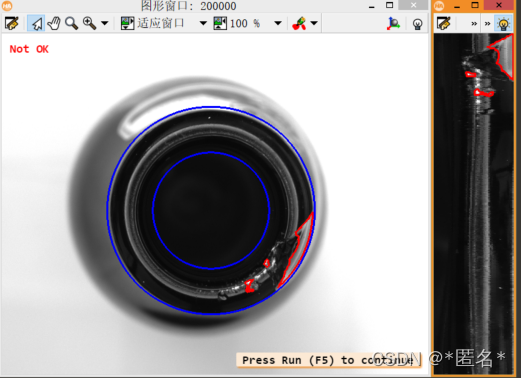This screenshot has height=378, width=521.
Task: Choose the magnifying glass tool
Action: [71, 23]
